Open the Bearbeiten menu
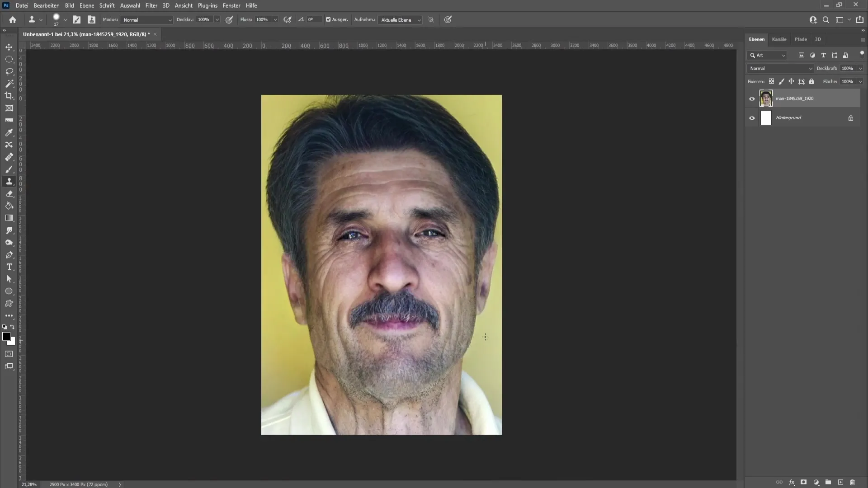 click(x=47, y=5)
